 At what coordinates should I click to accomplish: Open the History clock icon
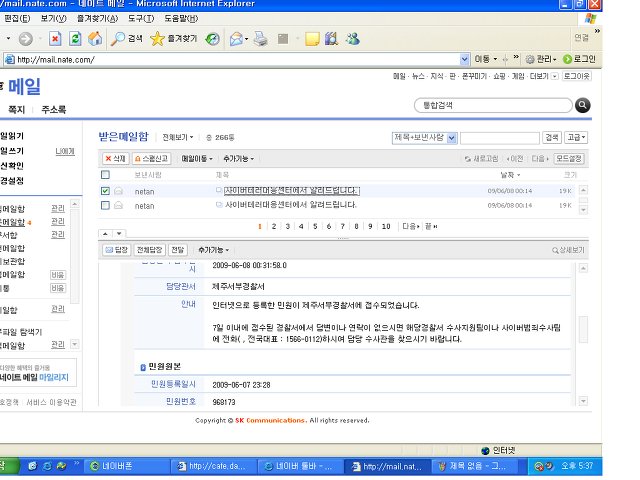[x=212, y=39]
